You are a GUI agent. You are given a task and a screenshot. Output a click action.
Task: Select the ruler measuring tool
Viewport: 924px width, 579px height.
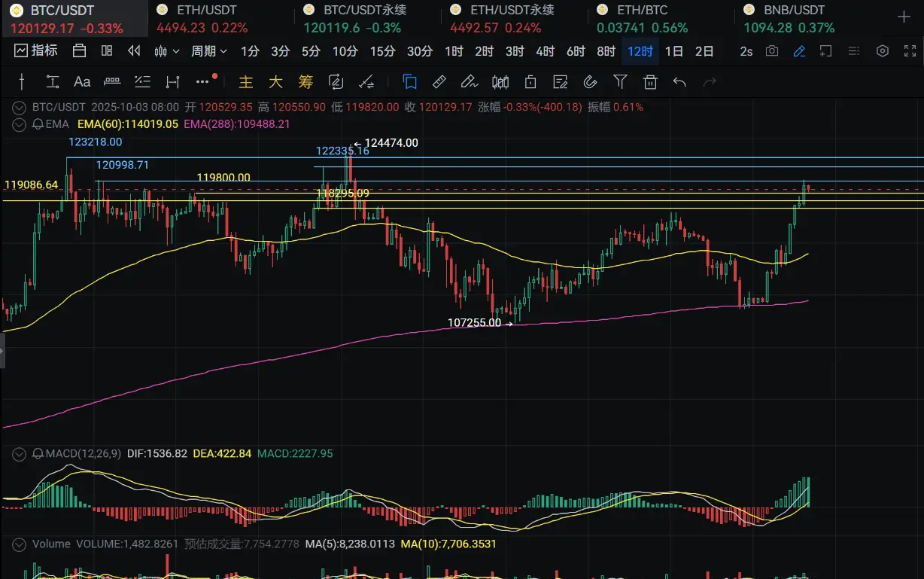(x=440, y=81)
